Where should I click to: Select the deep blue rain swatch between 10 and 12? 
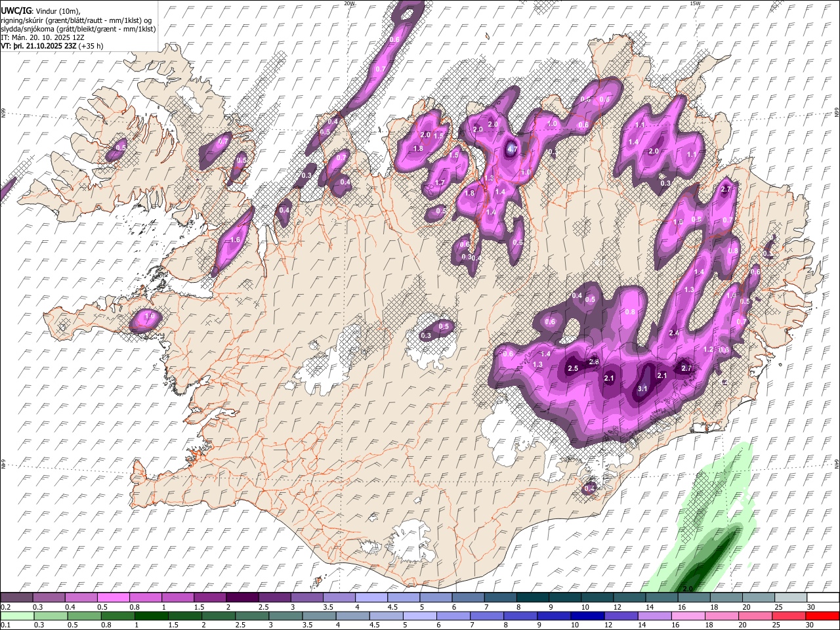coord(587,616)
